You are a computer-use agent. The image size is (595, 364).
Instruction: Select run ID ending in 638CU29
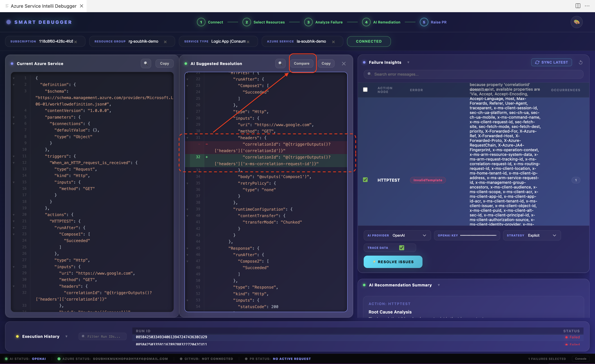[171, 337]
